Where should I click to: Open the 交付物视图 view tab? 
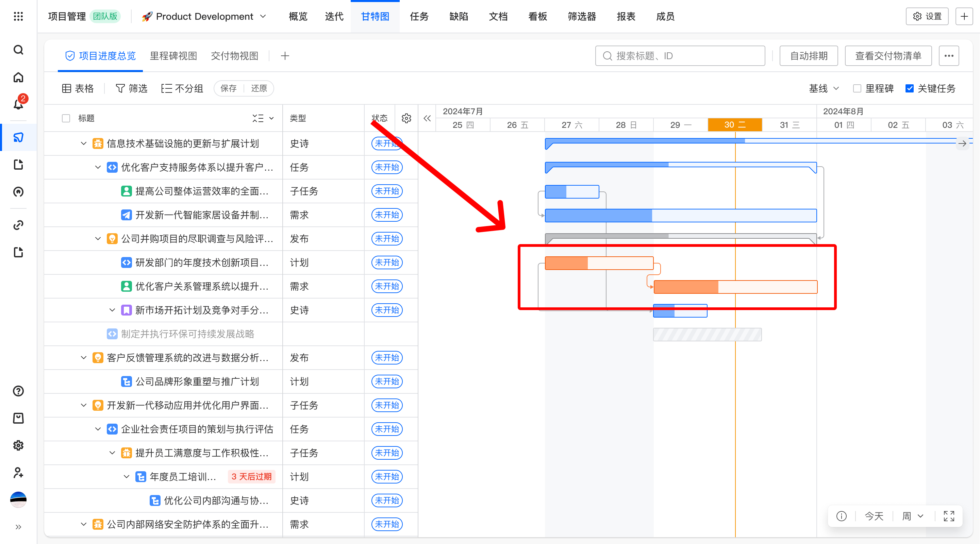[235, 56]
